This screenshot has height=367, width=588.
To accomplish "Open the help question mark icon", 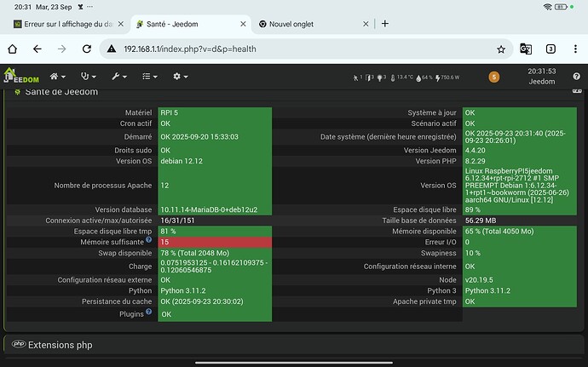I will coord(576,77).
